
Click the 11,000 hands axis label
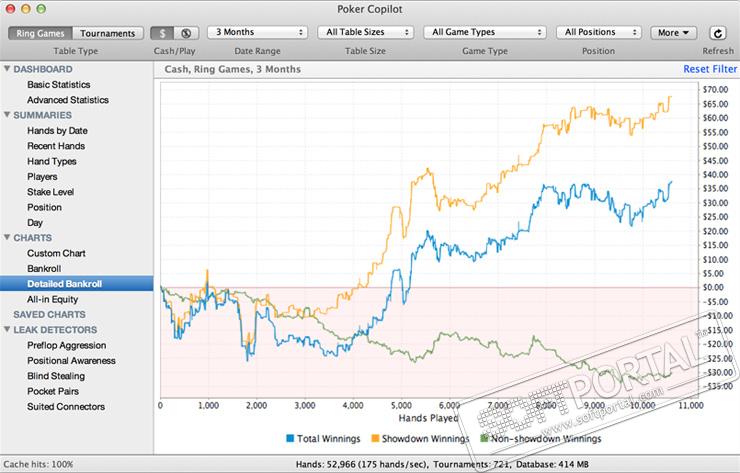(x=690, y=405)
